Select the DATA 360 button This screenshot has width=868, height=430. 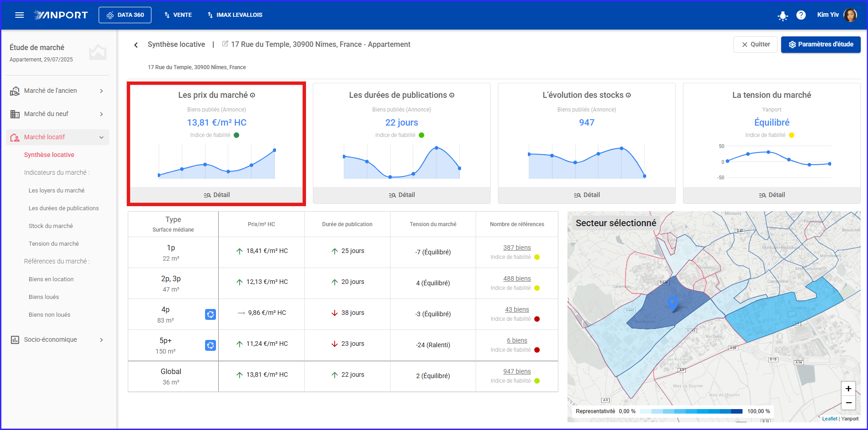click(125, 15)
